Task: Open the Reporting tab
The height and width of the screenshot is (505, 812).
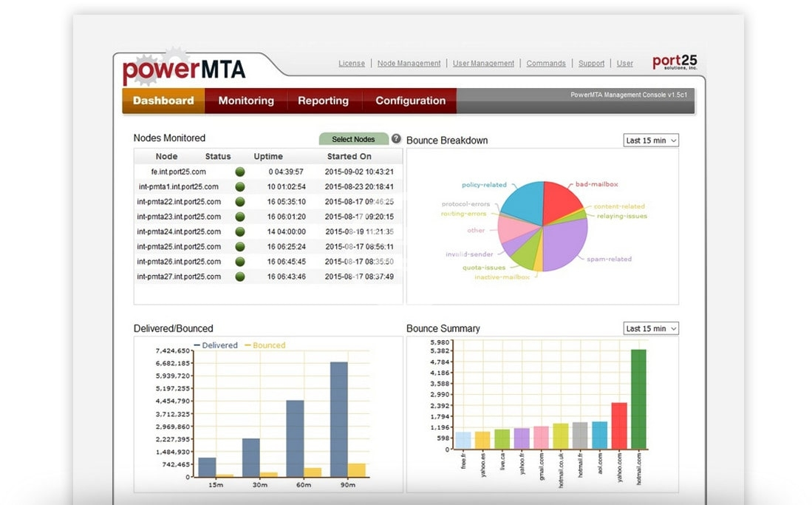Action: click(x=323, y=101)
